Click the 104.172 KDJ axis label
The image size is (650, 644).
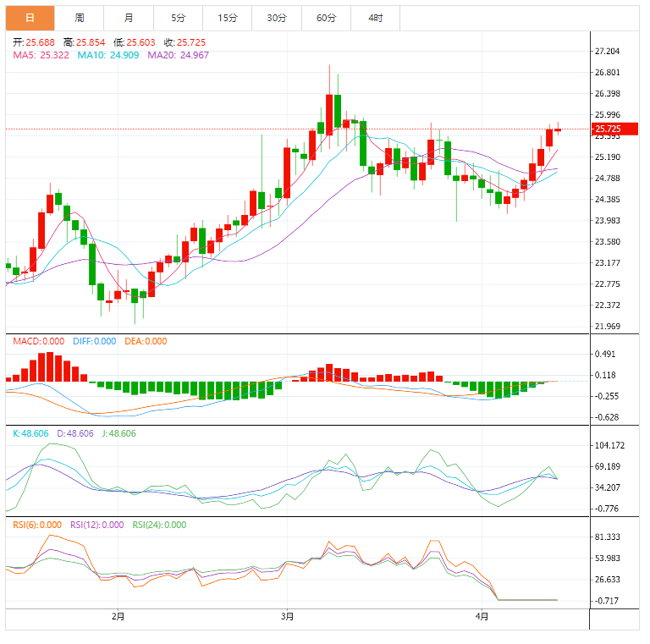[x=609, y=445]
